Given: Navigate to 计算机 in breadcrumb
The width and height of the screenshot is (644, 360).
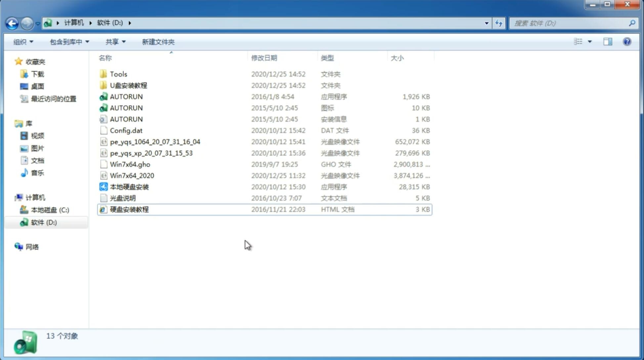Looking at the screenshot, I should (x=74, y=22).
